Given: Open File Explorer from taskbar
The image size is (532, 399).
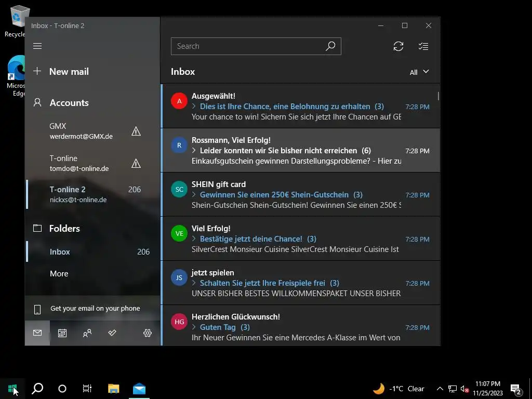Looking at the screenshot, I should 114,389.
